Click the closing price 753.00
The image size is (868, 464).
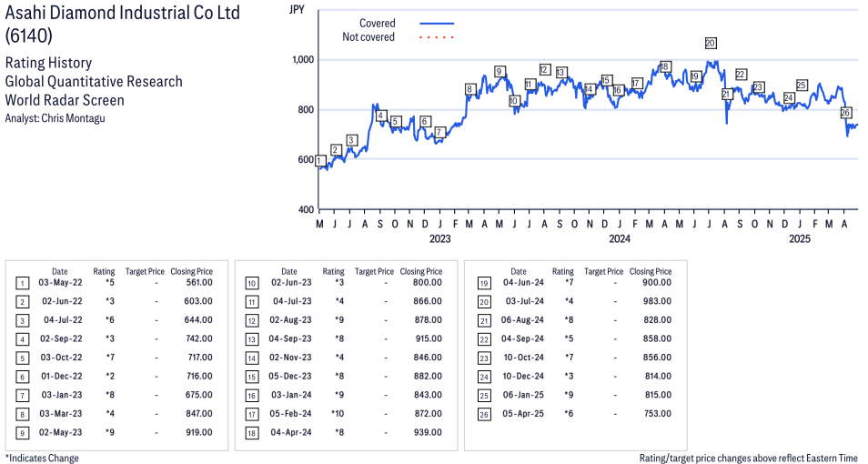click(x=657, y=413)
